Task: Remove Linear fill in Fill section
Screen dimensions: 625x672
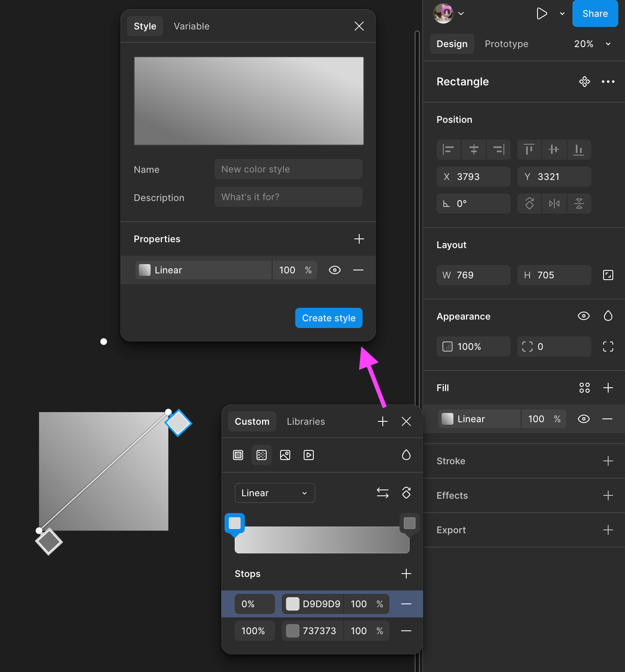Action: (x=607, y=419)
